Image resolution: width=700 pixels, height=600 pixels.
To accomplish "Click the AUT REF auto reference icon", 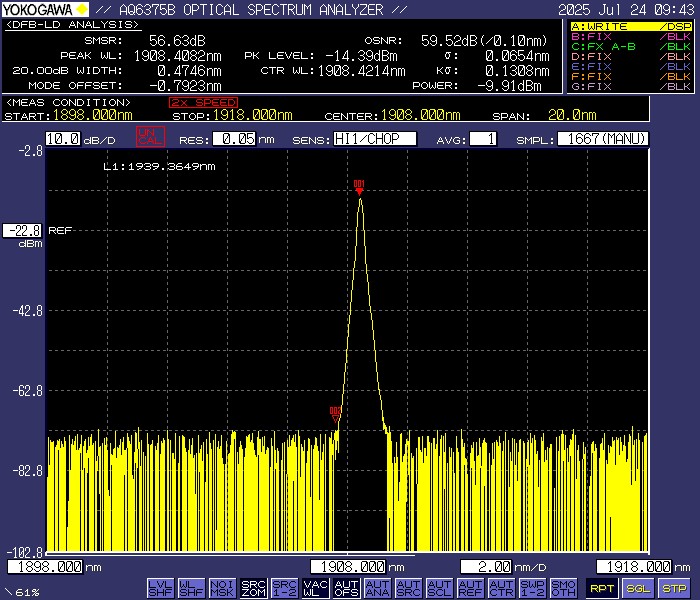I will [470, 588].
